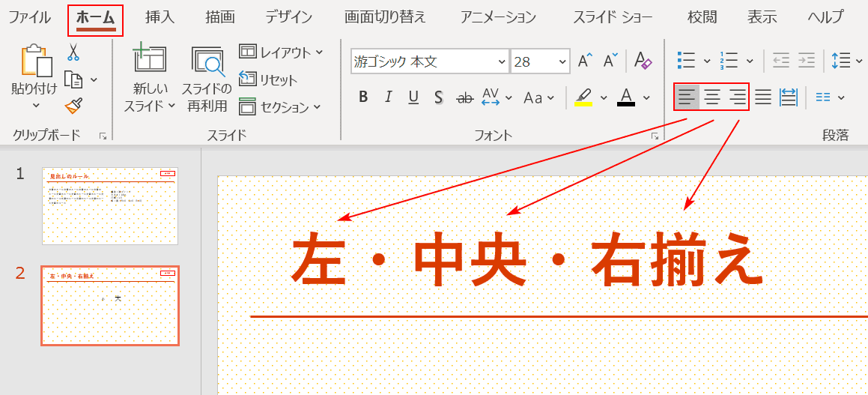Click the リセット button
This screenshot has height=395, width=868.
point(268,79)
